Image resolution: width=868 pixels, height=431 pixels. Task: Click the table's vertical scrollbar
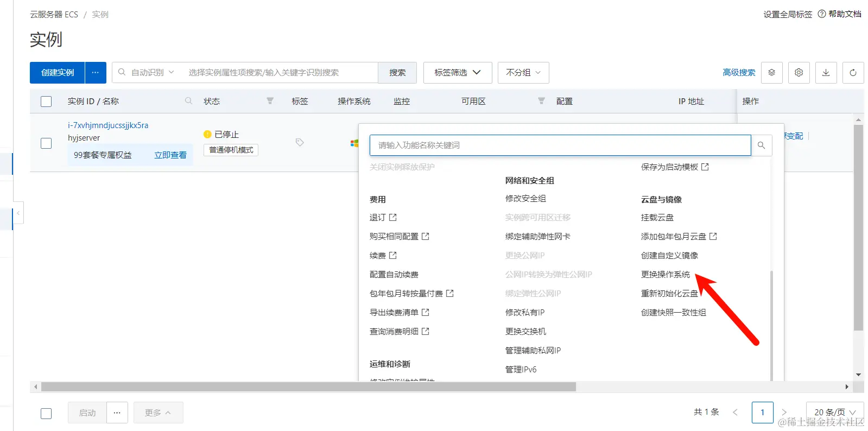(x=858, y=228)
